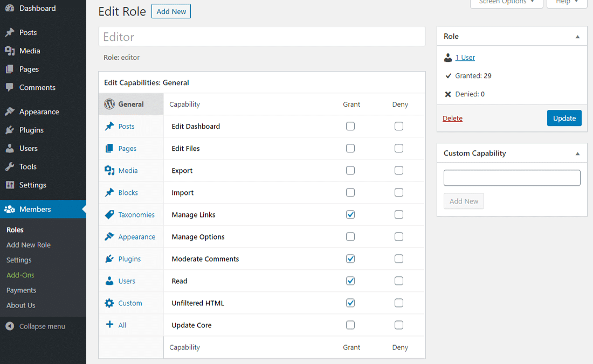Click inside the Custom Capability input field

click(x=511, y=178)
